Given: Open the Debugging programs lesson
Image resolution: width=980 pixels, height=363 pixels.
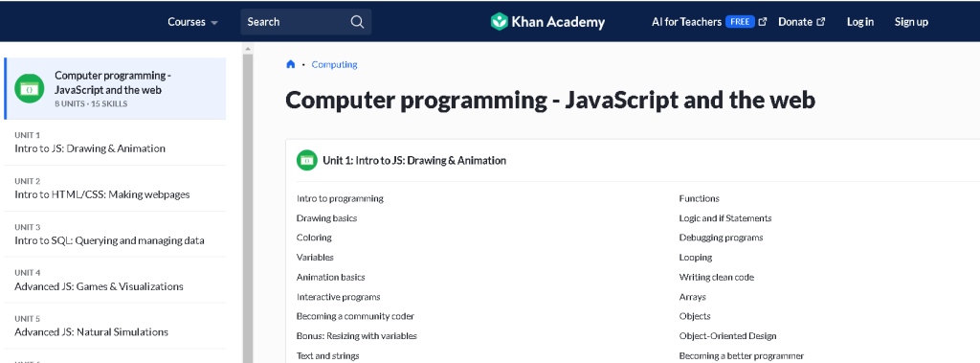Looking at the screenshot, I should click(x=721, y=238).
